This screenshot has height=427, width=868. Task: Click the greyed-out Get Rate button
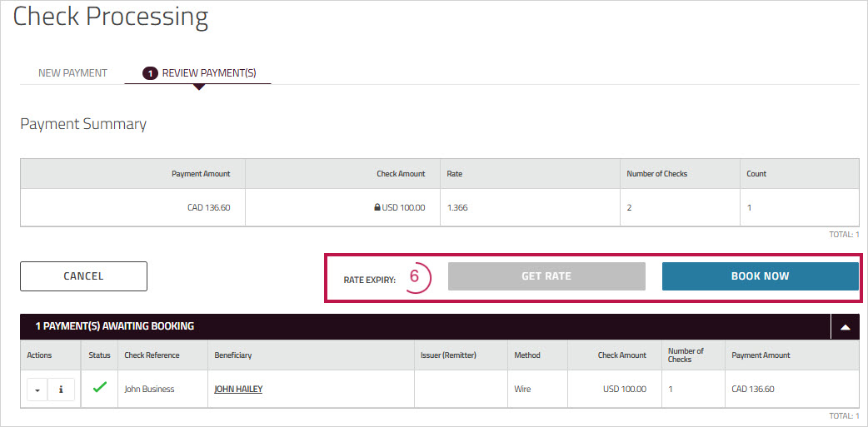coord(546,276)
